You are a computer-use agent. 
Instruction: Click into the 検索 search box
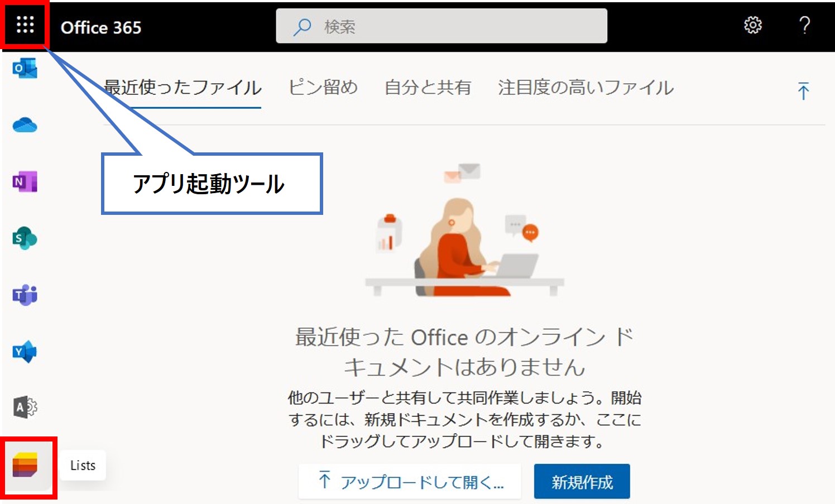(x=441, y=26)
